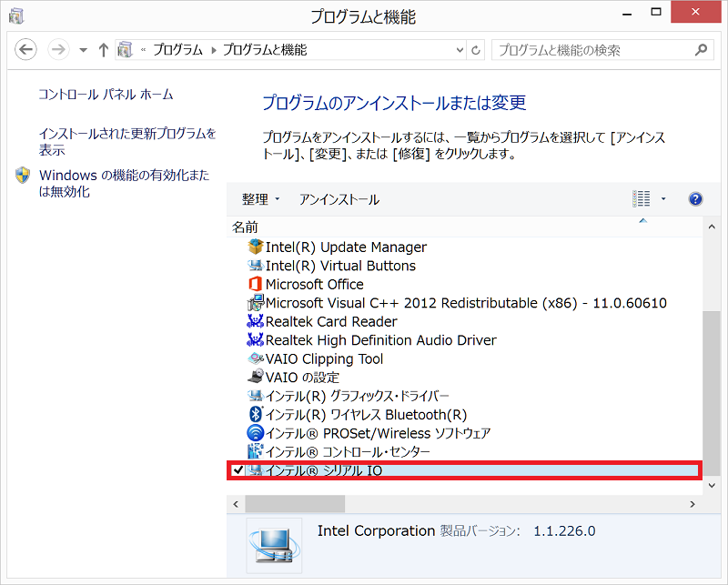
Task: Select インテル PROSet/Wireless ソフトウェア entry
Action: 378,433
